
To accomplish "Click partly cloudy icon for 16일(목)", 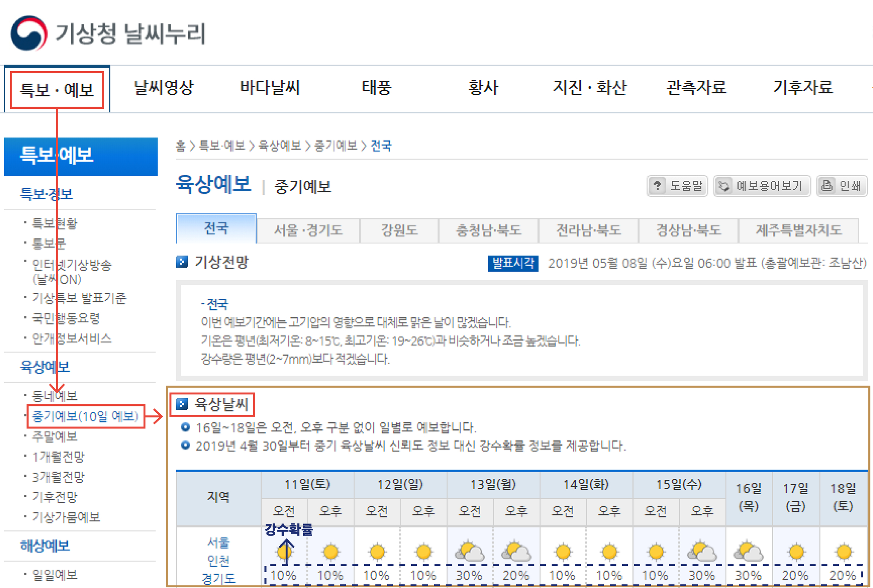I will click(x=748, y=551).
